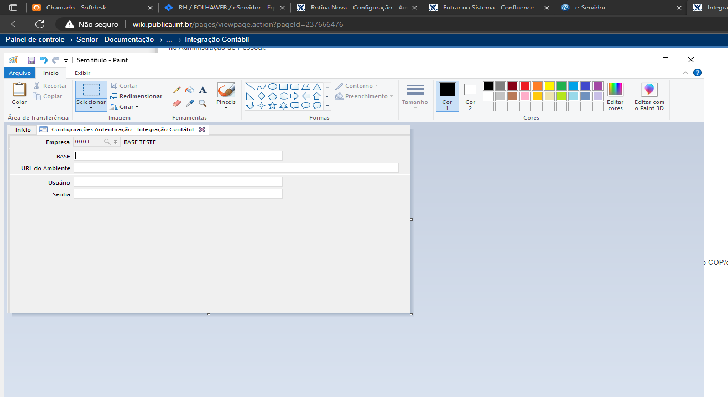Open the Redimensionar command
Viewport: 728px width, 397px height.
click(x=136, y=96)
